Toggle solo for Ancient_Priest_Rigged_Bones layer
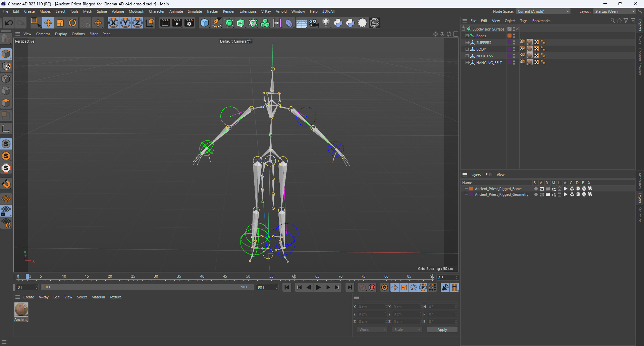 pyautogui.click(x=536, y=189)
